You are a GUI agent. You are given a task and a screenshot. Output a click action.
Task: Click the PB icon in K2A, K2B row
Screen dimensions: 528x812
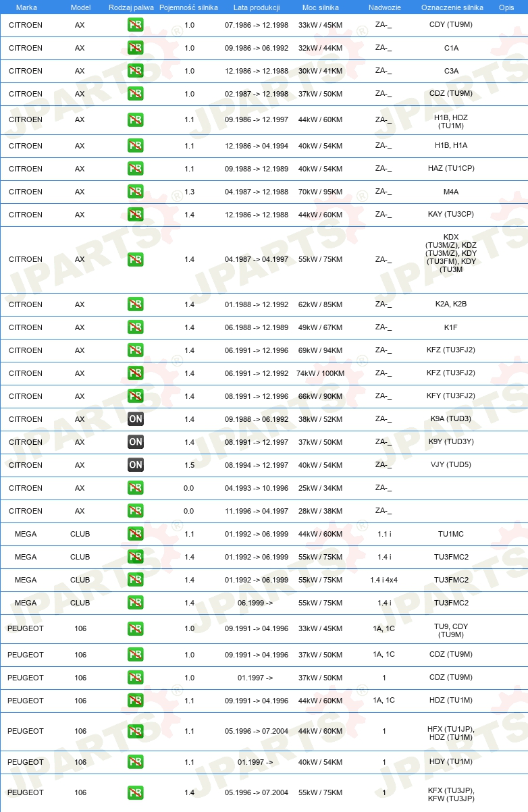tap(136, 304)
